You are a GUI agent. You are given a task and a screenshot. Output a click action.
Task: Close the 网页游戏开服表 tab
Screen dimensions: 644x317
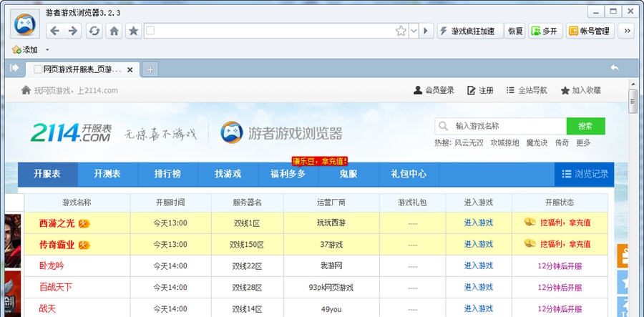(130, 69)
